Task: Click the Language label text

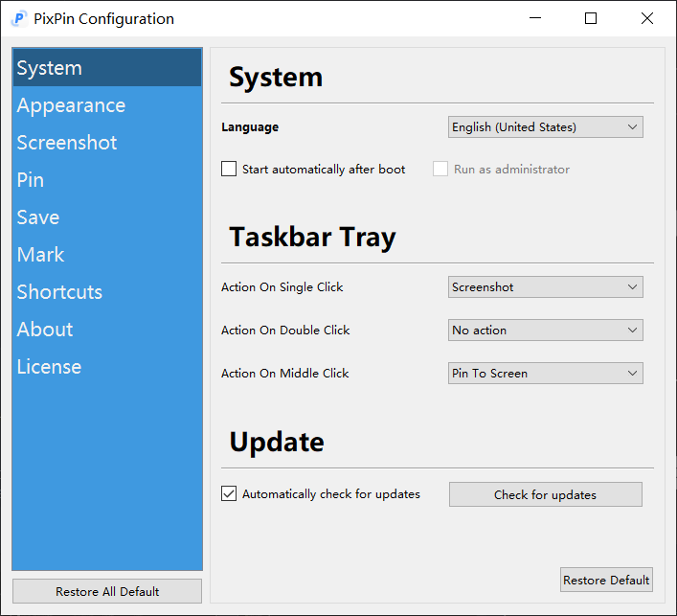Action: point(250,127)
